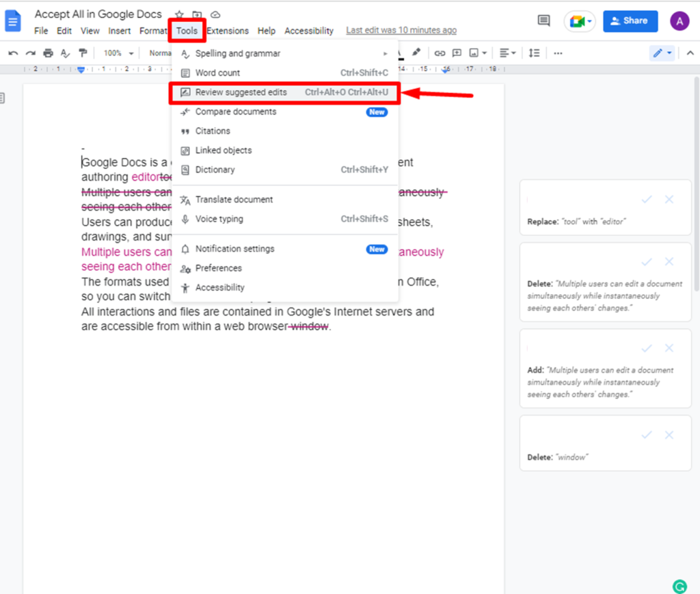Screen dimensions: 700x594
Task: Open the purple account avatar
Action: coord(679,21)
